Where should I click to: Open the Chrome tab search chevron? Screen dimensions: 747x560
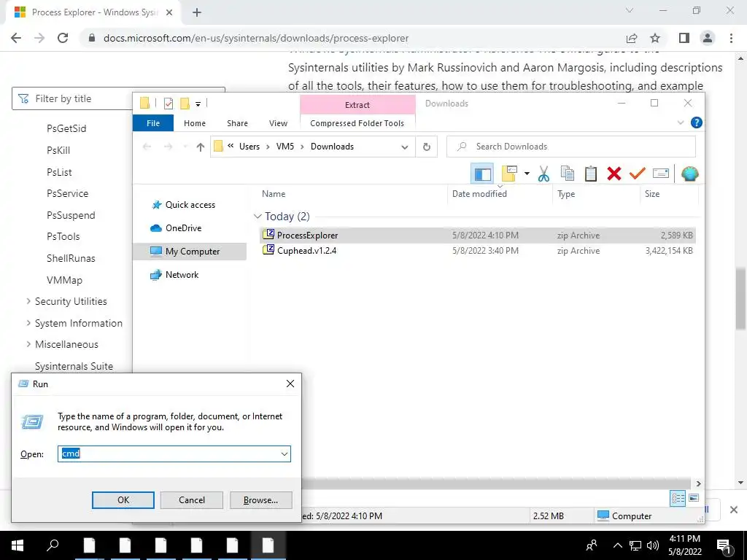click(630, 10)
